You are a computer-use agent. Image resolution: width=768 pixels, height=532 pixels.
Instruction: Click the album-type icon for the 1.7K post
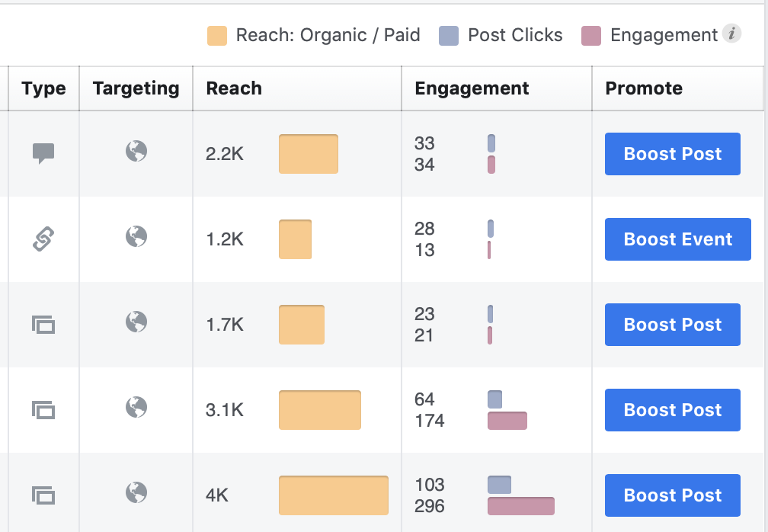pos(43,325)
